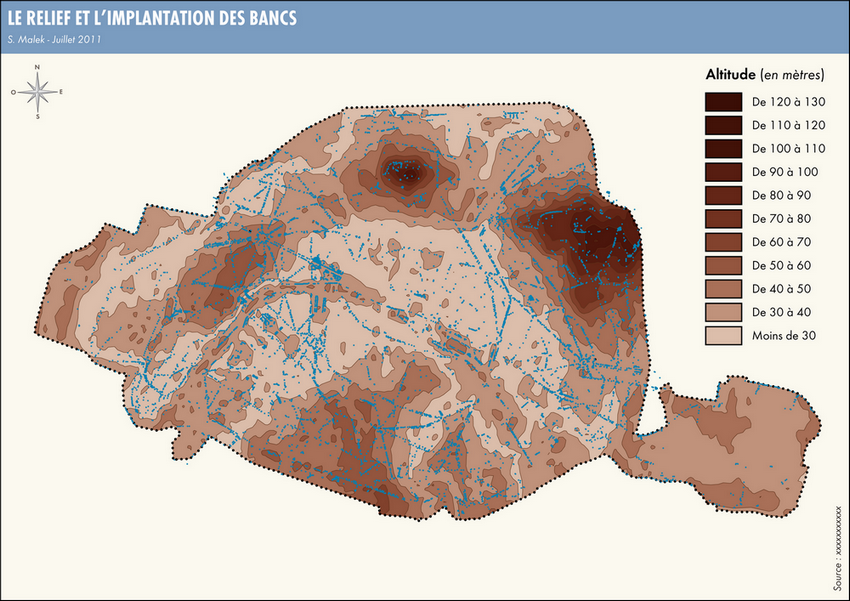
Task: Choose the 'De 60 à 70' legend swatch
Action: (x=723, y=242)
